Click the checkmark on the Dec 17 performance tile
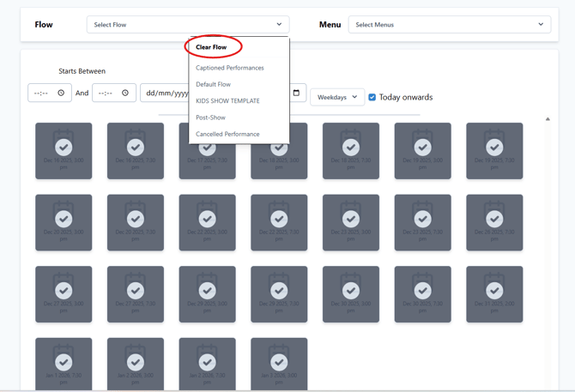Viewport: 575px width, 392px height. pyautogui.click(x=207, y=148)
